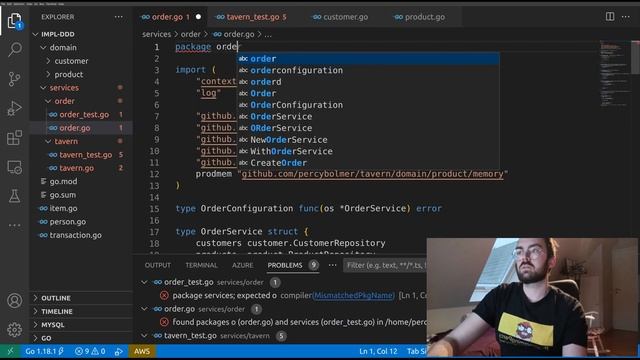Collapse the order folder
Screen dimensions: 640x360
tap(64, 101)
